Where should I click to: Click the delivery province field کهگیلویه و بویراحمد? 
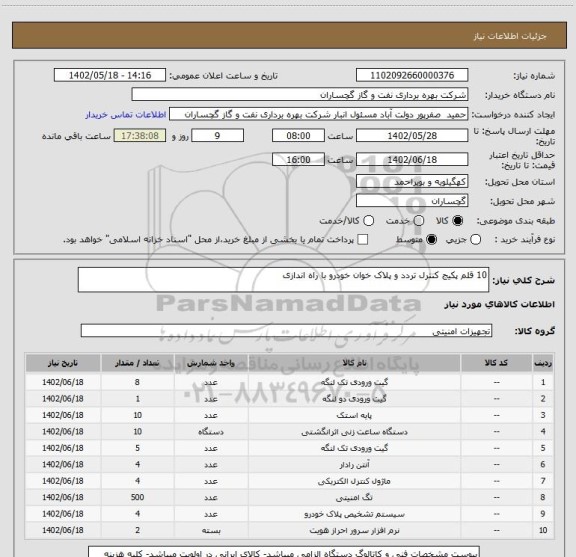(412, 182)
